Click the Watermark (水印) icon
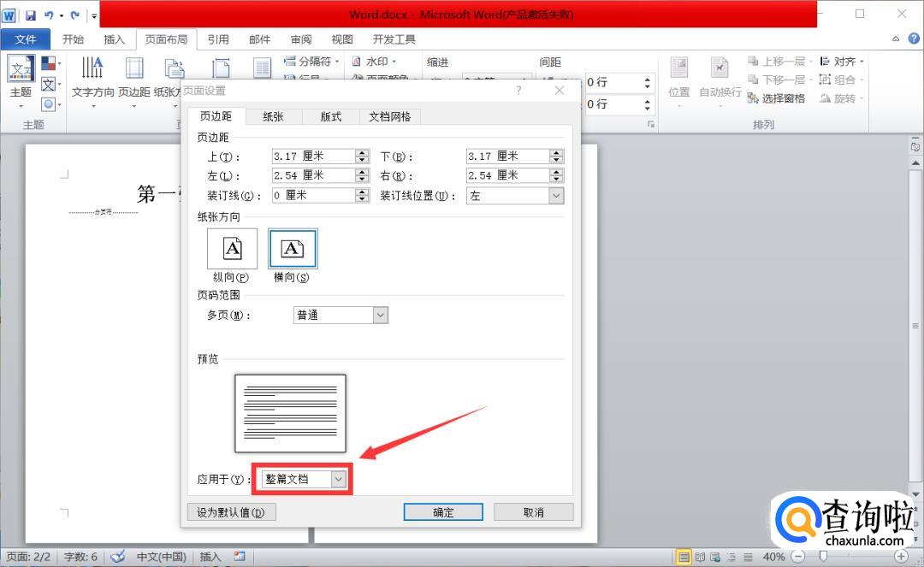 (x=357, y=62)
